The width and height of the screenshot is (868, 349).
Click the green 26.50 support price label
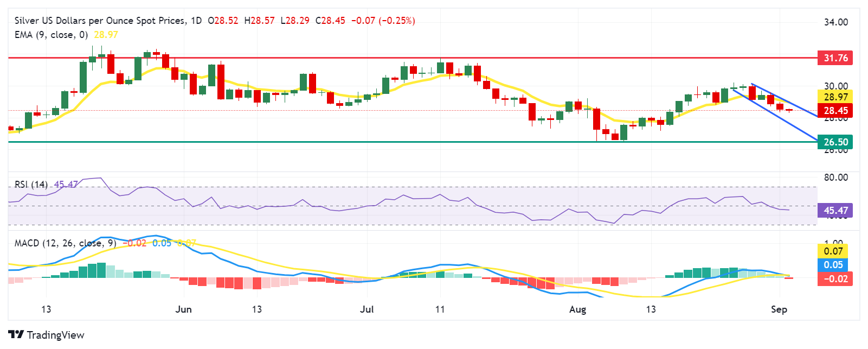point(835,142)
